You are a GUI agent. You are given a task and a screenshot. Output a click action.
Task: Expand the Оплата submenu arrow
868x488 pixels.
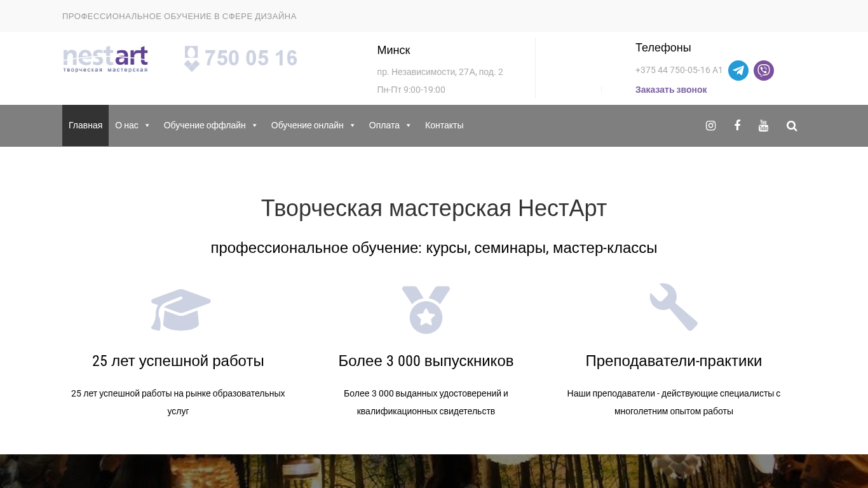409,126
